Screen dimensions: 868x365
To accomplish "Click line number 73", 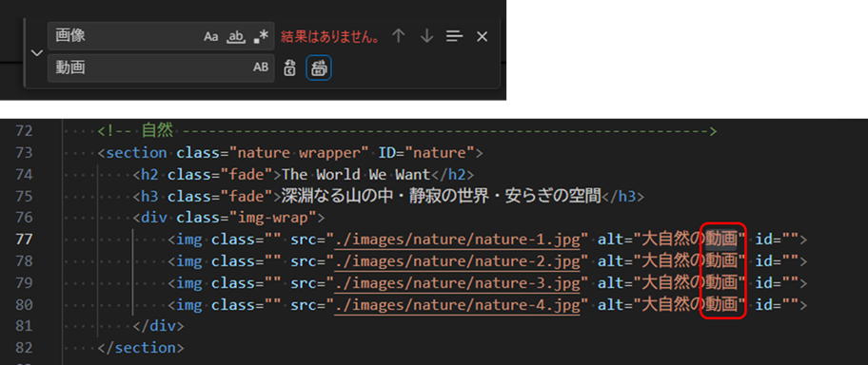I will [24, 153].
